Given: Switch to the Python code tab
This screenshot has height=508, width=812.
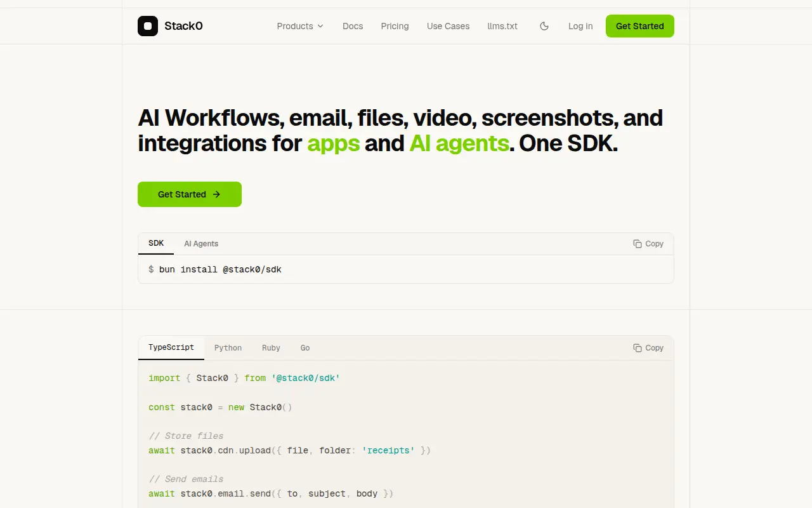Looking at the screenshot, I should coord(228,348).
